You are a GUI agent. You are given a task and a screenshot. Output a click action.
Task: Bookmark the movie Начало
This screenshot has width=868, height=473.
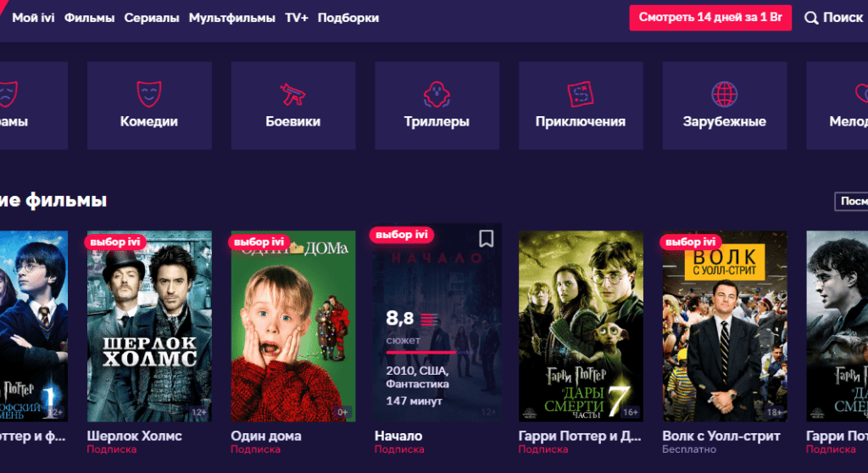486,239
